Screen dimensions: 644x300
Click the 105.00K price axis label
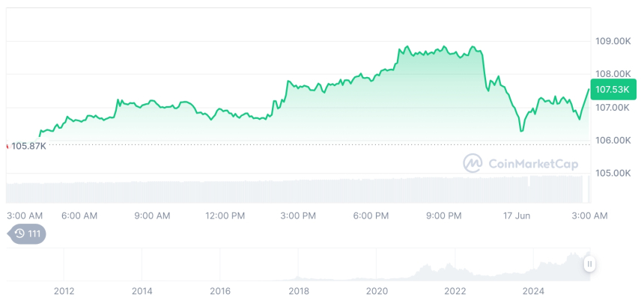pos(613,173)
